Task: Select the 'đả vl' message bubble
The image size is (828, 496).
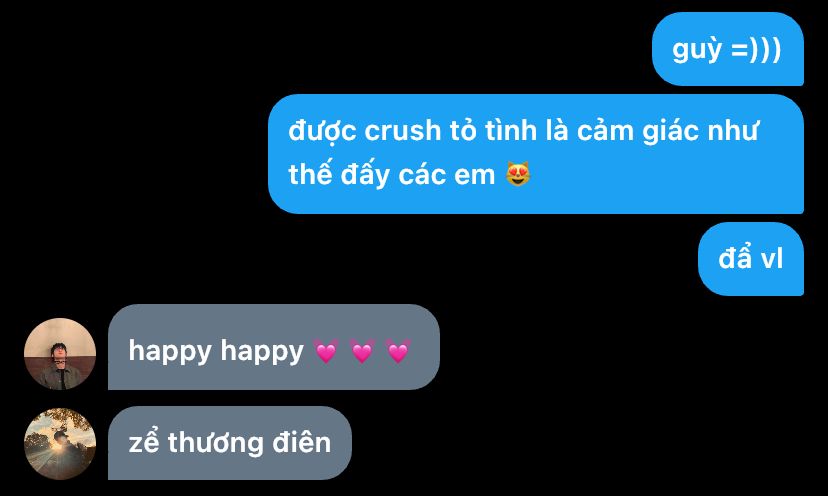Action: (751, 259)
